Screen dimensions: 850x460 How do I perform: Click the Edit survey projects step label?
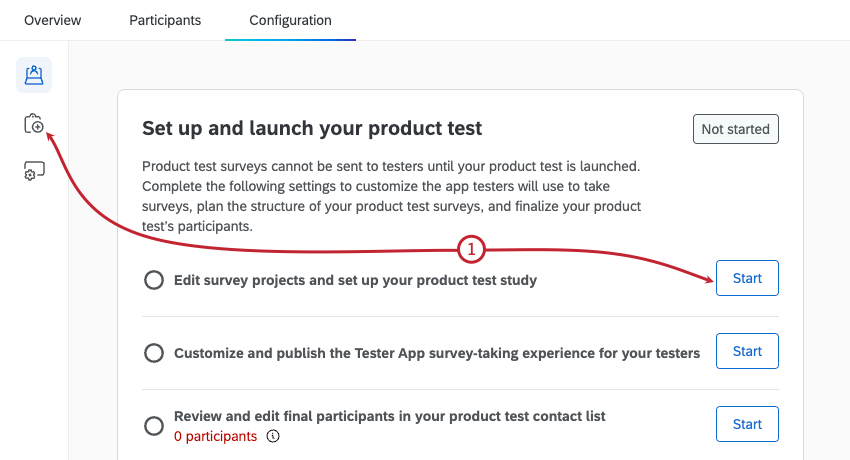(x=355, y=280)
